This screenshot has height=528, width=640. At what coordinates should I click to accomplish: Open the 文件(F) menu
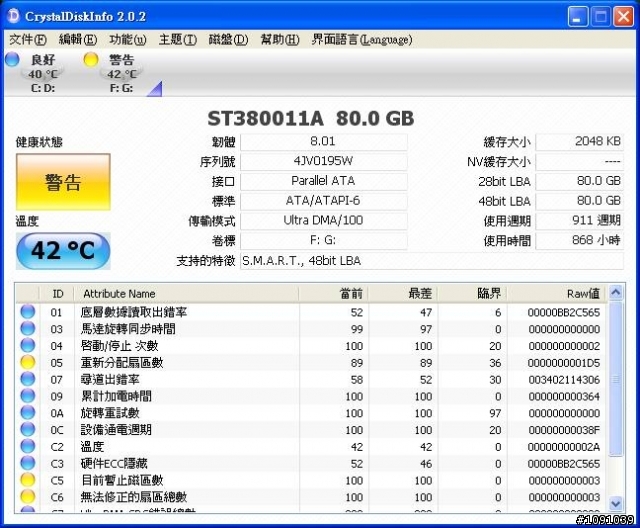[27, 40]
